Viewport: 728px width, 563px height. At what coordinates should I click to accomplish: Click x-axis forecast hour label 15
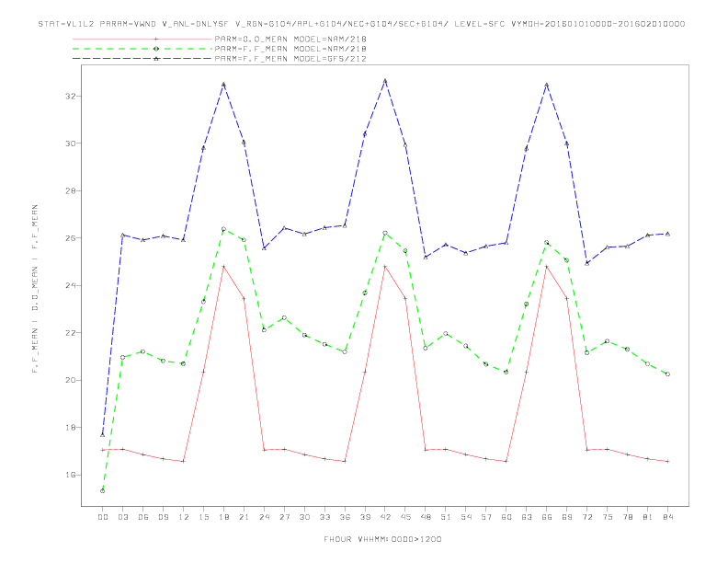tap(203, 517)
